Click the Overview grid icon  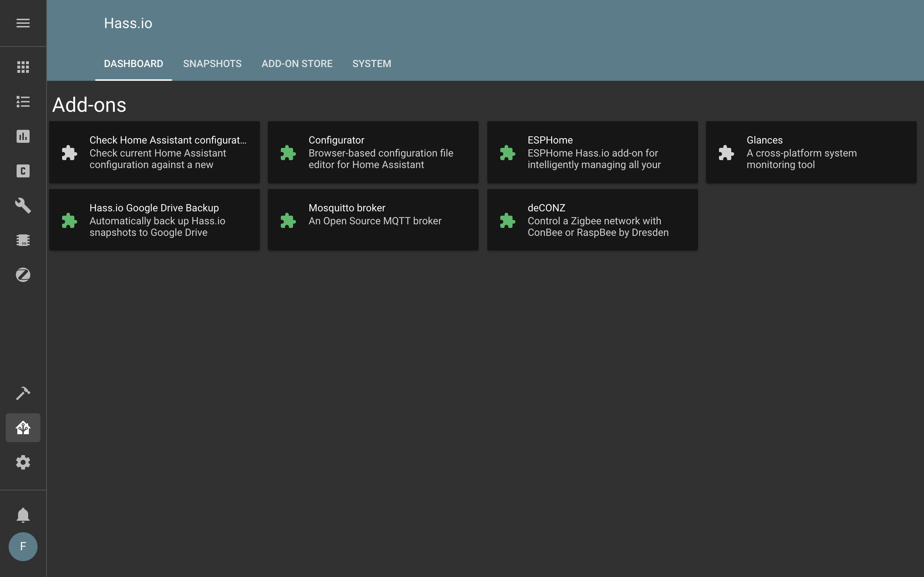point(23,67)
